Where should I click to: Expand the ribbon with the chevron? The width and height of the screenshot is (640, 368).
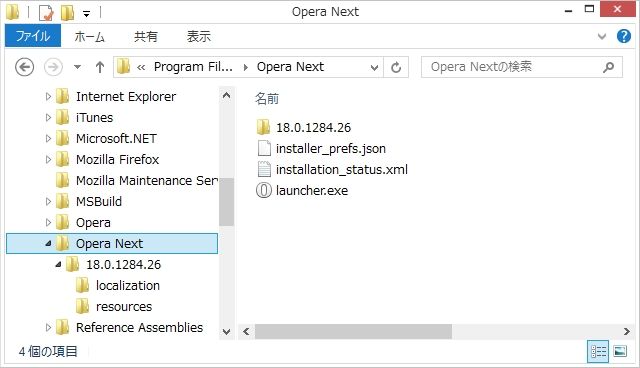(x=602, y=36)
